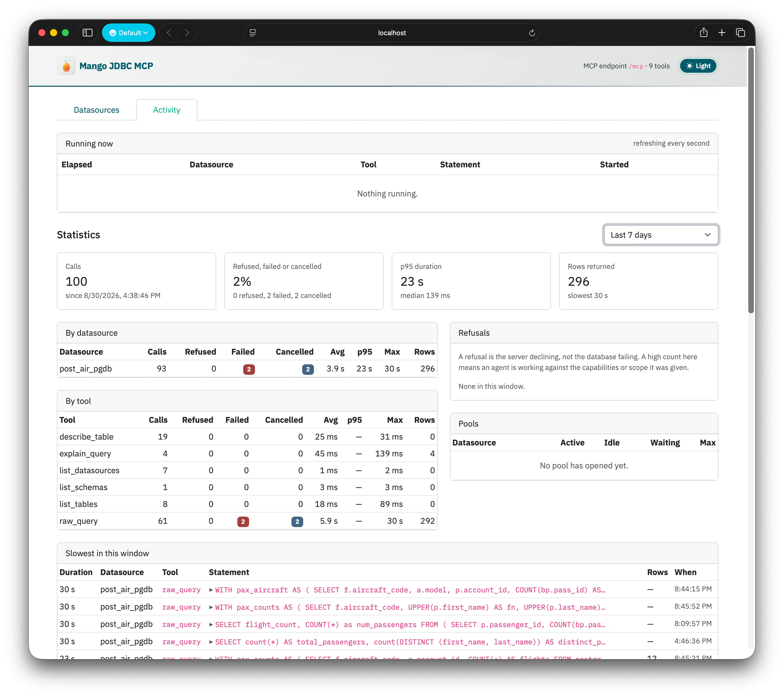
Task: Go back with the browser back arrow
Action: coord(169,33)
